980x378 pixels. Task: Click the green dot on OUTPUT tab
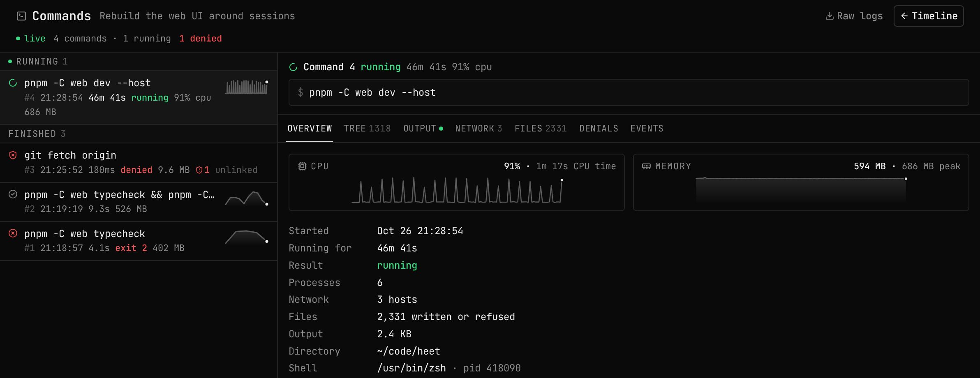point(441,129)
